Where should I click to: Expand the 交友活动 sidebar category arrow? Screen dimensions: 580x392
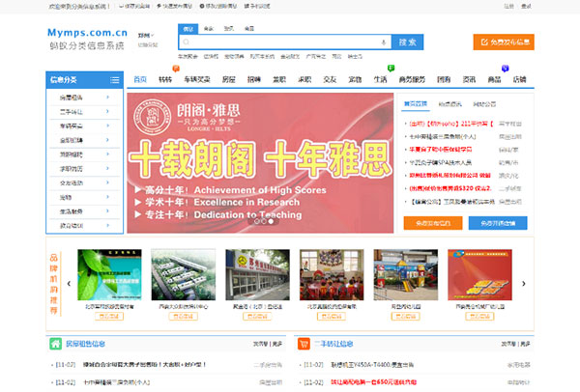[x=107, y=182]
